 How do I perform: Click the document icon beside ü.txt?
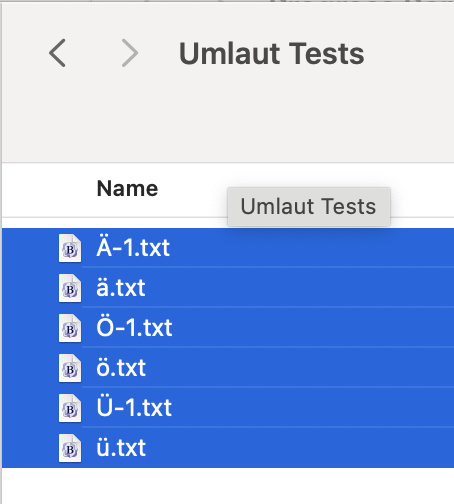[70, 448]
